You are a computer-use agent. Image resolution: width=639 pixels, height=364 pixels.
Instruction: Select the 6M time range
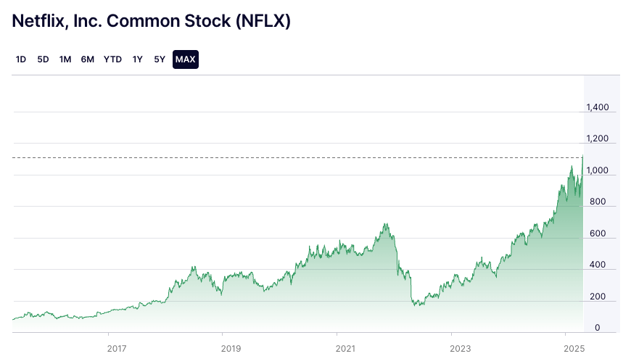(88, 59)
